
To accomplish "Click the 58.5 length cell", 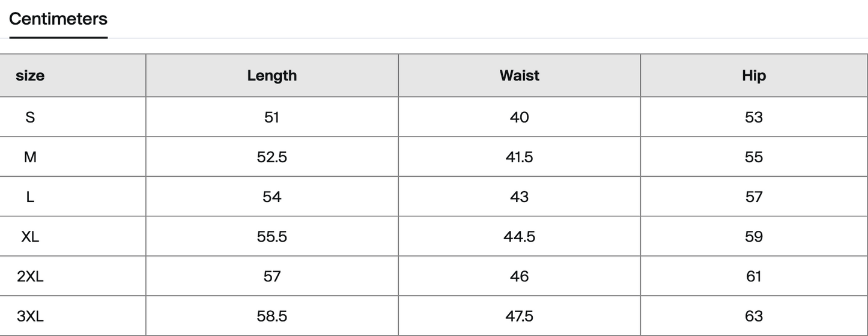I will click(x=272, y=316).
